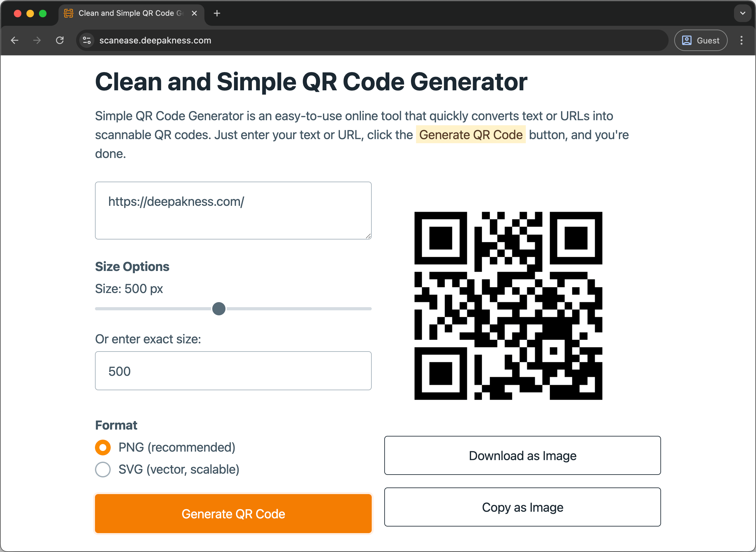This screenshot has height=552, width=756.
Task: Close the QR Code Generator tab
Action: tap(194, 13)
